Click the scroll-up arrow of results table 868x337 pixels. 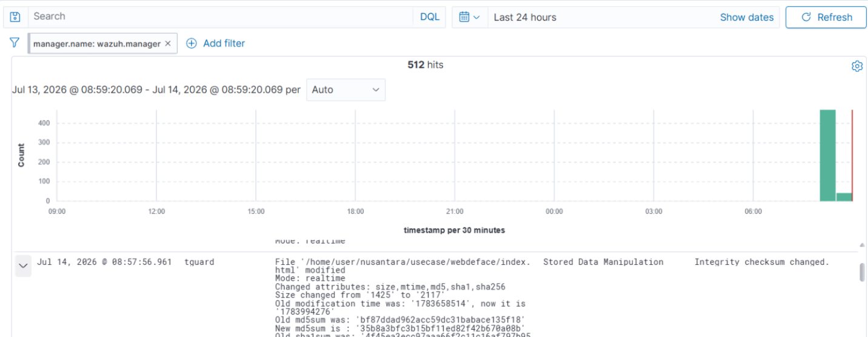(x=862, y=245)
